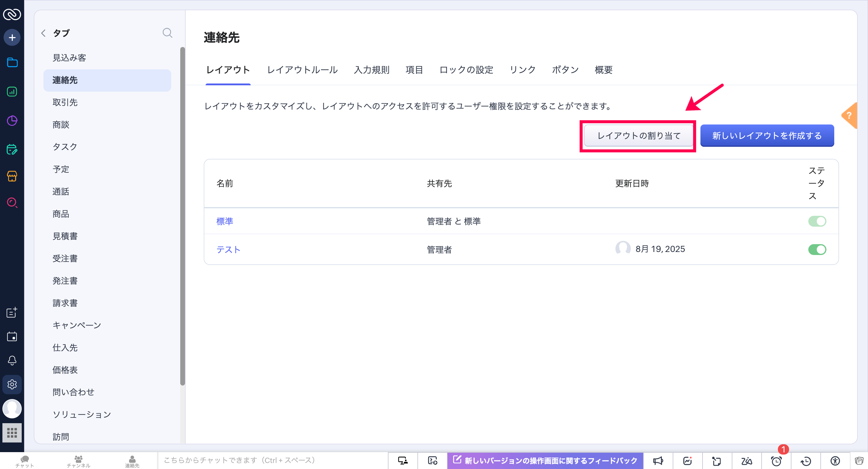Click the plus create-new icon in sidebar

[12, 37]
